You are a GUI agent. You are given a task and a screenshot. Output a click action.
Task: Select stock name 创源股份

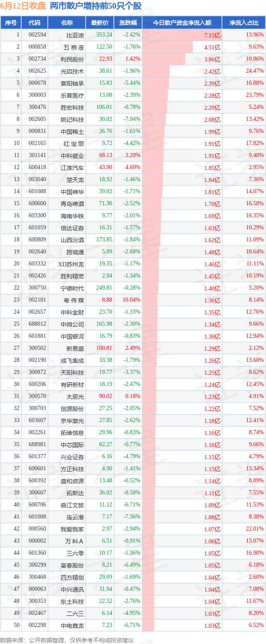pos(72,408)
